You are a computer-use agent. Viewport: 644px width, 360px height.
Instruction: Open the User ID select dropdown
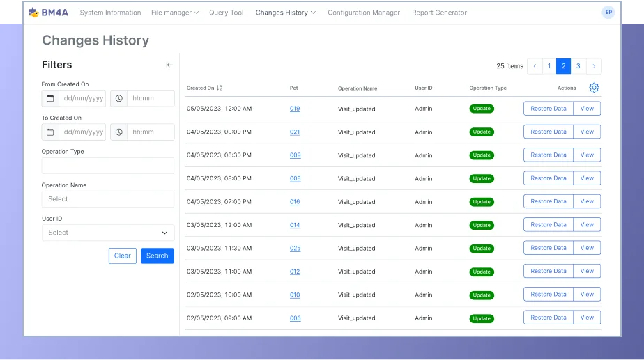coord(108,233)
